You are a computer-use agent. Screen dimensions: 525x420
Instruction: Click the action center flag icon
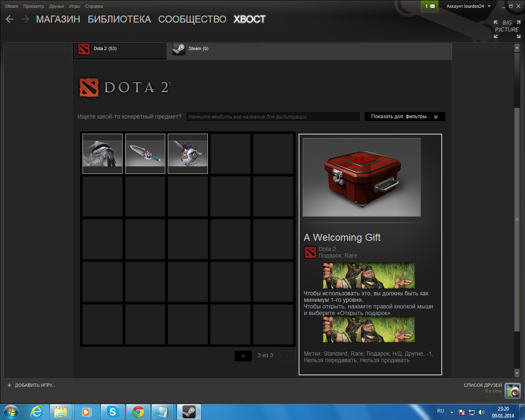pyautogui.click(x=462, y=412)
